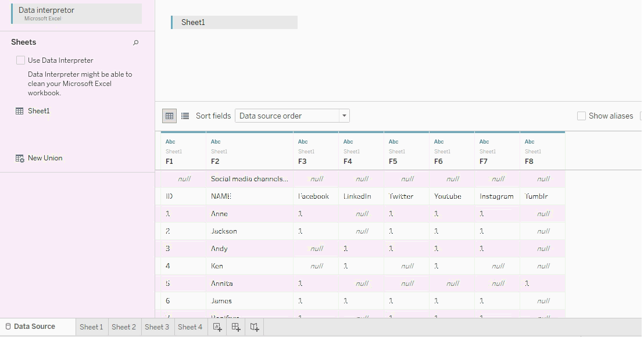Click the New Union icon
The height and width of the screenshot is (337, 644).
(x=20, y=159)
